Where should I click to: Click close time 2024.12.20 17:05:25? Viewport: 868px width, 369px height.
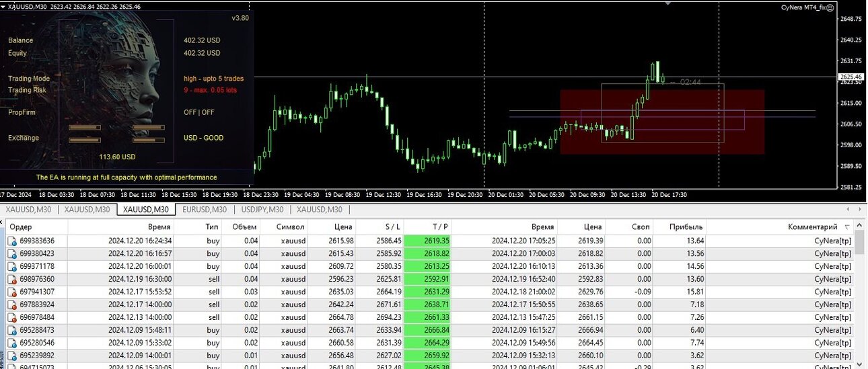coord(523,241)
